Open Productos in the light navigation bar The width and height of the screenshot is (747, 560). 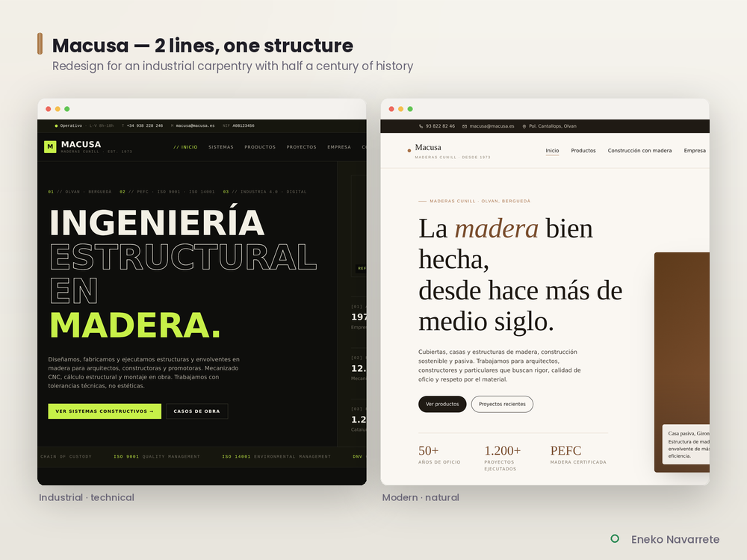coord(583,151)
